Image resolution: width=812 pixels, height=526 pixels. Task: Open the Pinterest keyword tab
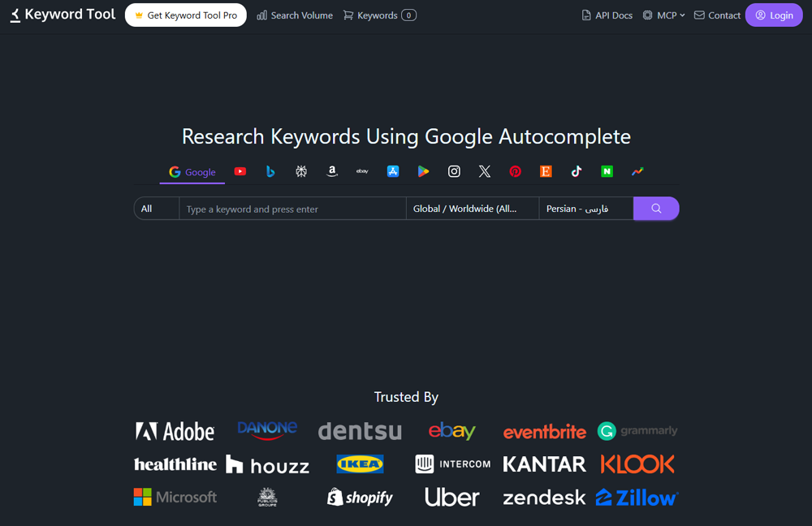pyautogui.click(x=516, y=171)
